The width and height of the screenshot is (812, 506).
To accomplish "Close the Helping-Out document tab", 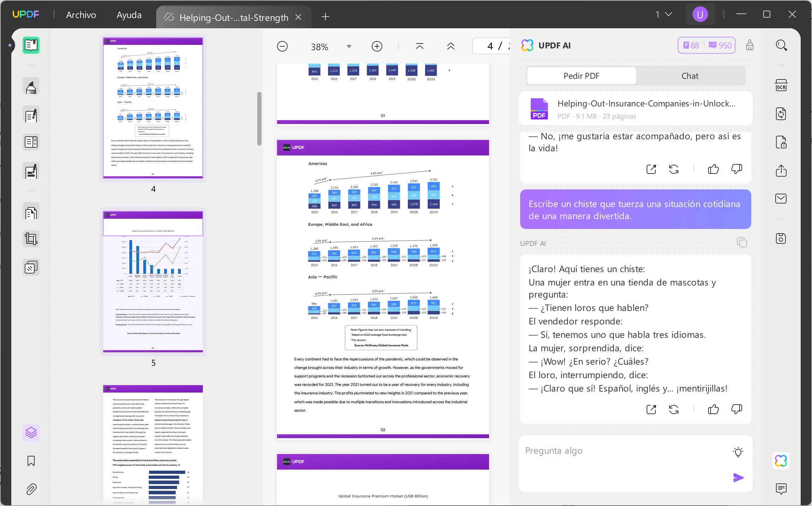I will (298, 17).
